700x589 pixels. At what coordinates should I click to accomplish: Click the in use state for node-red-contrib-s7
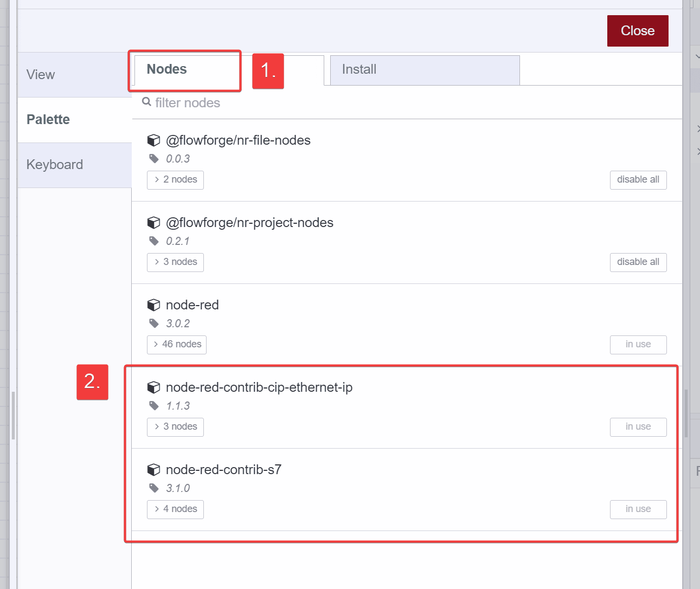(x=638, y=509)
